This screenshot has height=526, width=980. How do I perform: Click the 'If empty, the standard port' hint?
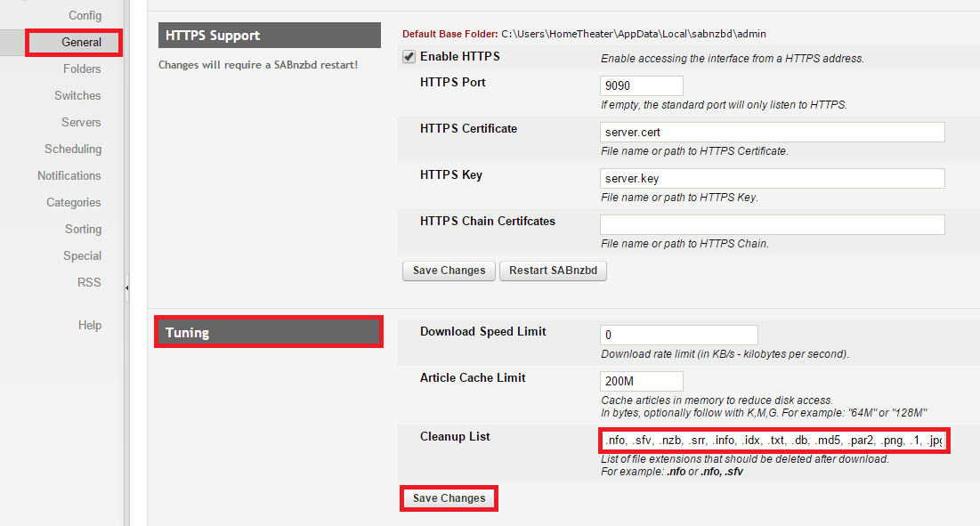click(725, 105)
